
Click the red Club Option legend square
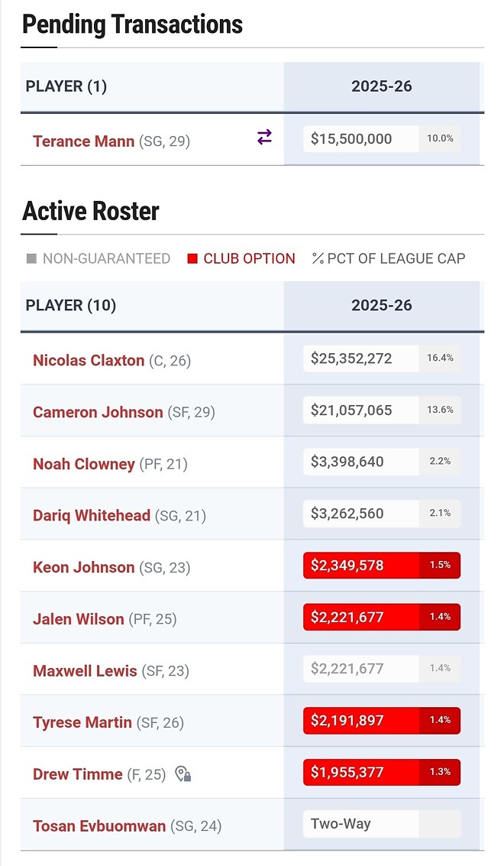[x=192, y=259]
